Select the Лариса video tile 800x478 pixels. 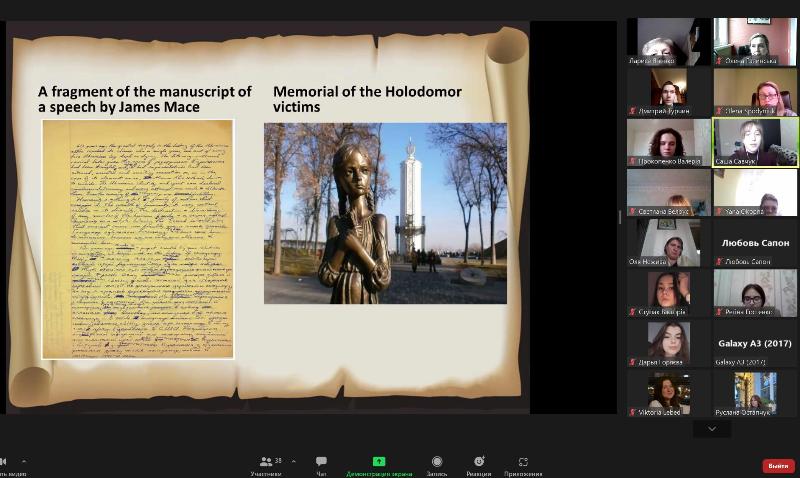click(668, 42)
